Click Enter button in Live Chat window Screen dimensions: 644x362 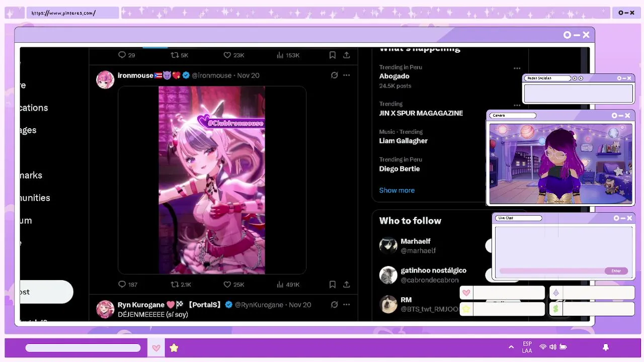tap(616, 270)
